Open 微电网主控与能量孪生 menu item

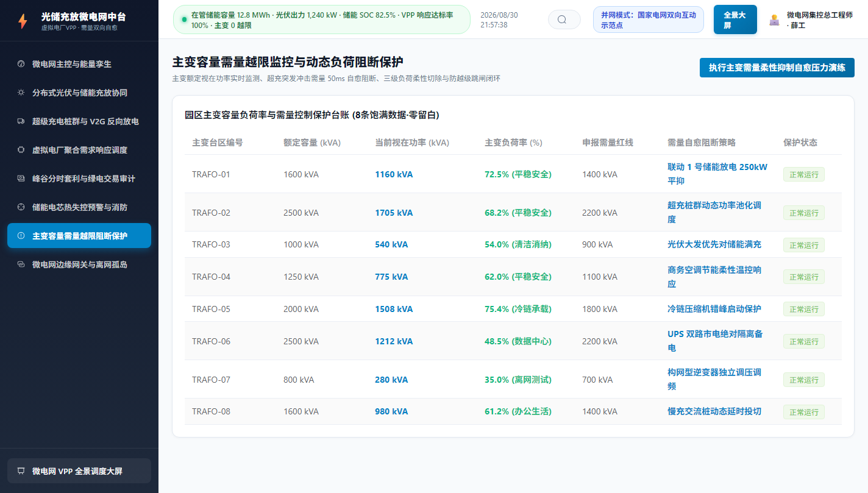(79, 64)
